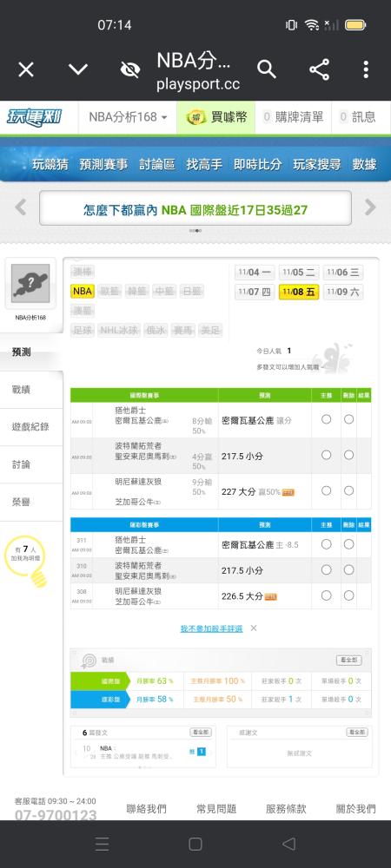The height and width of the screenshot is (868, 391).
Task: Expand the browser chevron-down menu
Action: [77, 69]
